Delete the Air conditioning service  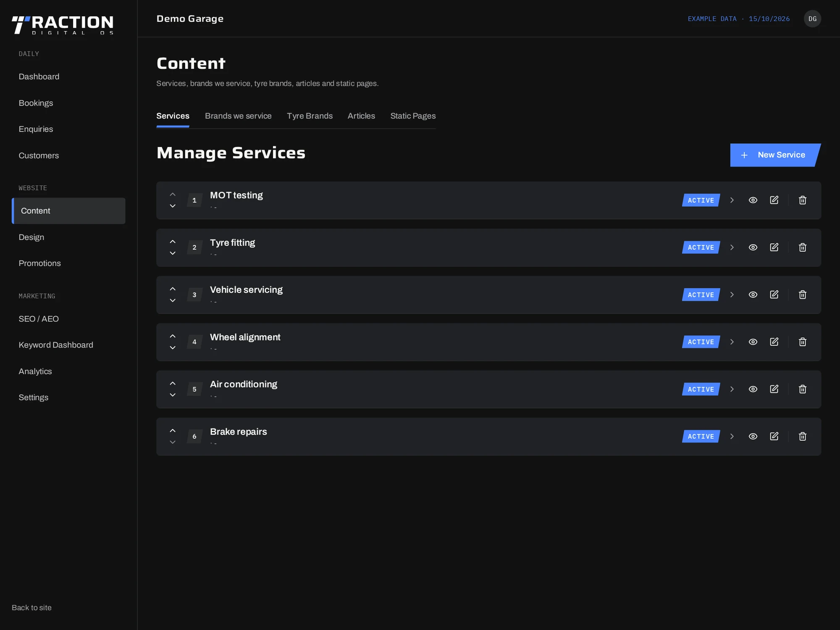[x=803, y=389]
